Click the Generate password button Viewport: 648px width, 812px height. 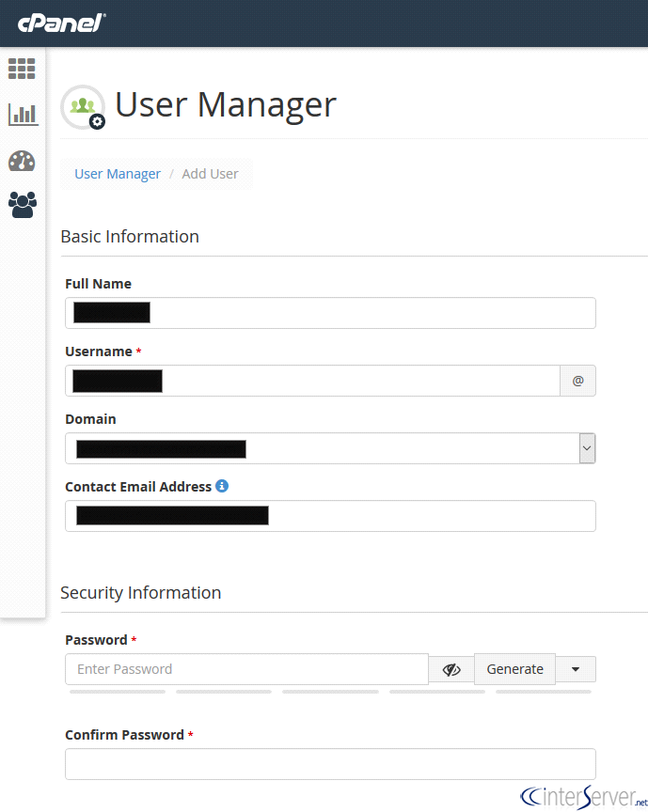[x=514, y=669]
